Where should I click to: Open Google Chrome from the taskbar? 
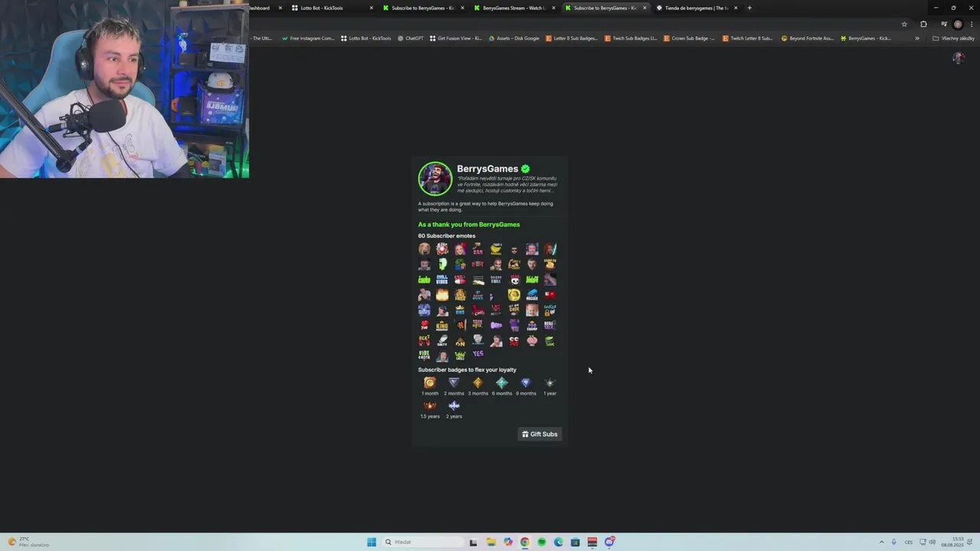tap(524, 542)
